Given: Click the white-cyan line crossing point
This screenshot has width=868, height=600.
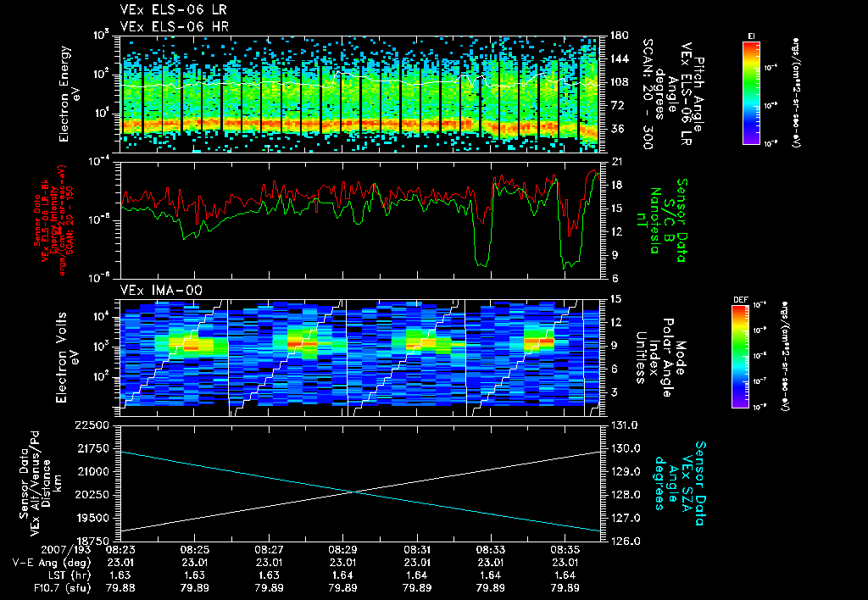Looking at the screenshot, I should [354, 492].
